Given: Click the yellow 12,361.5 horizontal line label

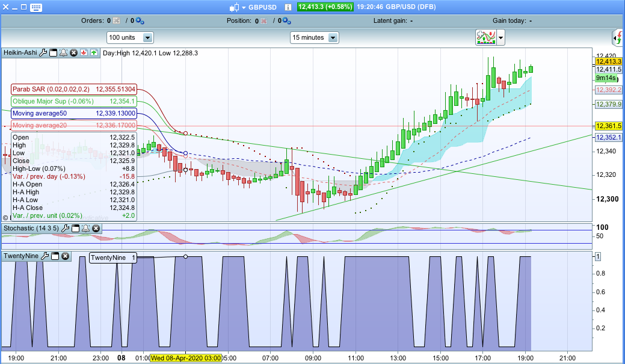Looking at the screenshot, I should [x=608, y=126].
